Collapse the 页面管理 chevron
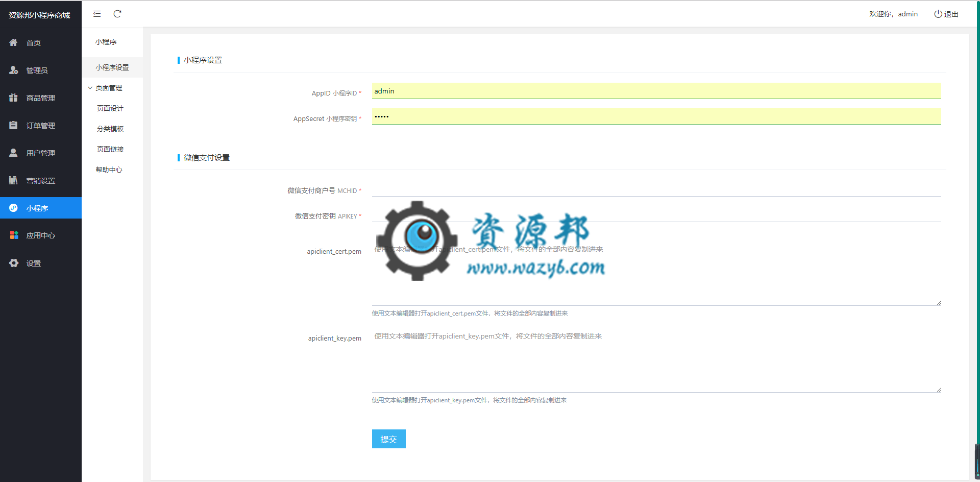This screenshot has height=482, width=980. (90, 88)
